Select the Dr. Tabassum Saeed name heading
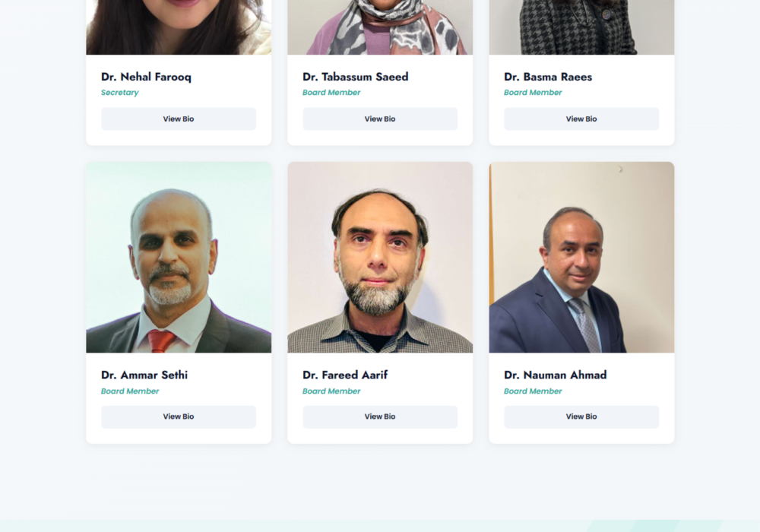This screenshot has width=760, height=532. point(355,77)
